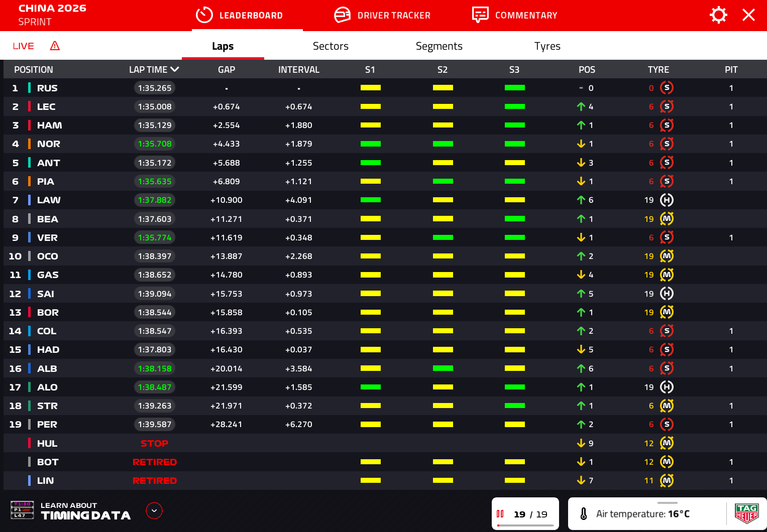Click the soft tyre icon for VER
This screenshot has width=767, height=532.
[667, 237]
